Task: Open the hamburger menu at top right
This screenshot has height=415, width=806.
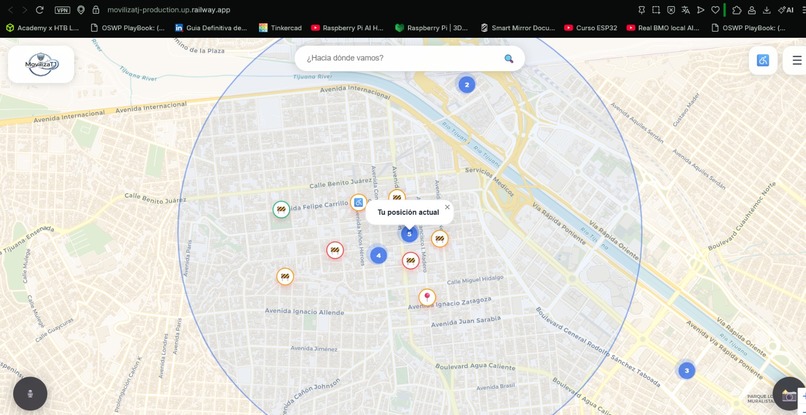Action: click(x=796, y=60)
